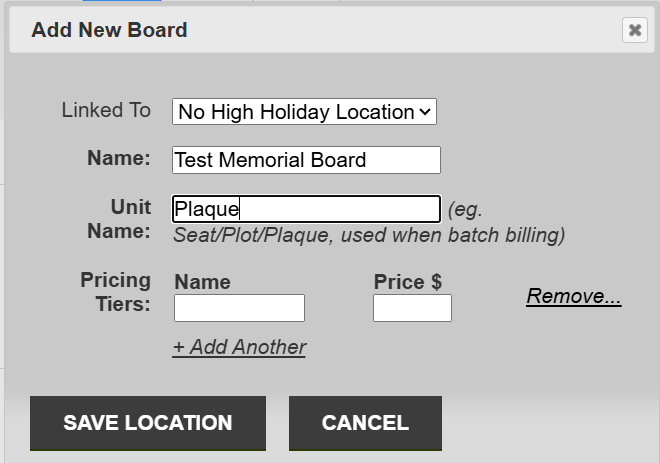The height and width of the screenshot is (463, 660).
Task: Click the + Add Another link
Action: (x=239, y=347)
